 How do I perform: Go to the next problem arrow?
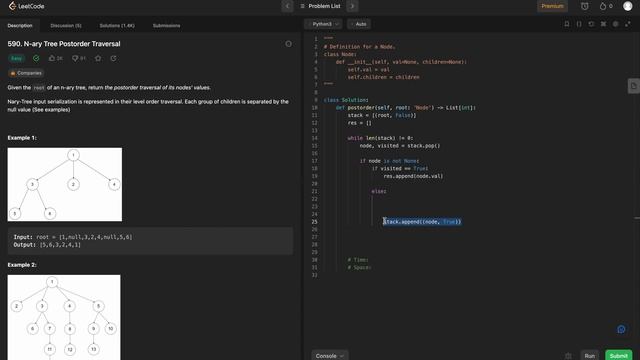352,6
